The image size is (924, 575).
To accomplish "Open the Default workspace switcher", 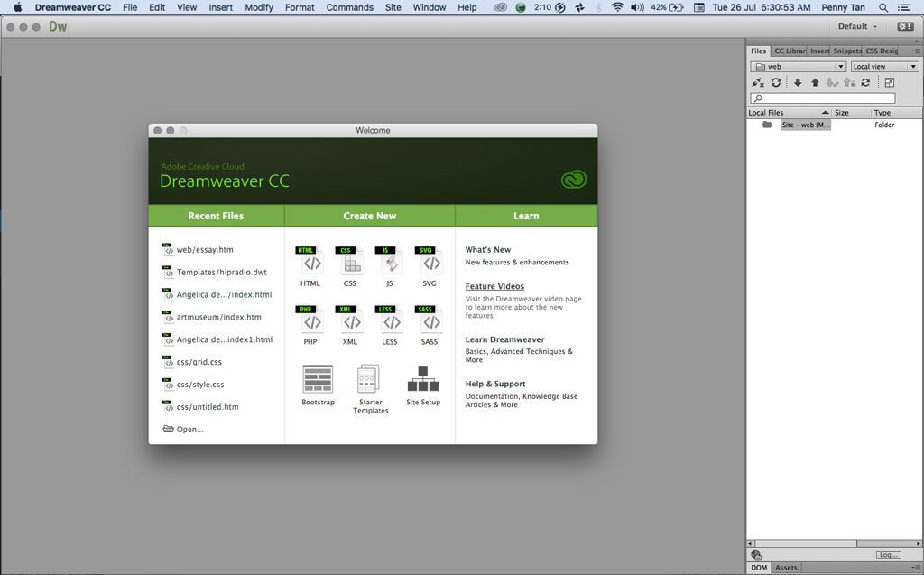I will click(857, 26).
